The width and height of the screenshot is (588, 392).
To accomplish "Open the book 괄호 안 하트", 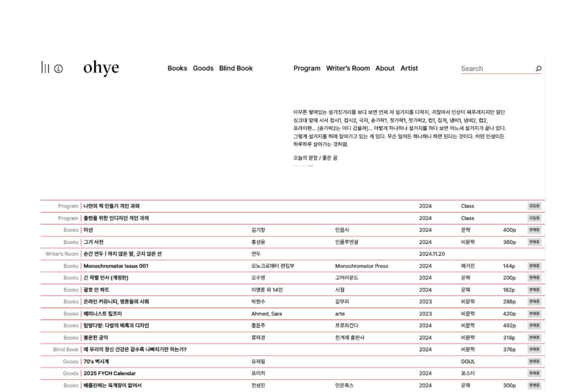I will tap(96, 290).
